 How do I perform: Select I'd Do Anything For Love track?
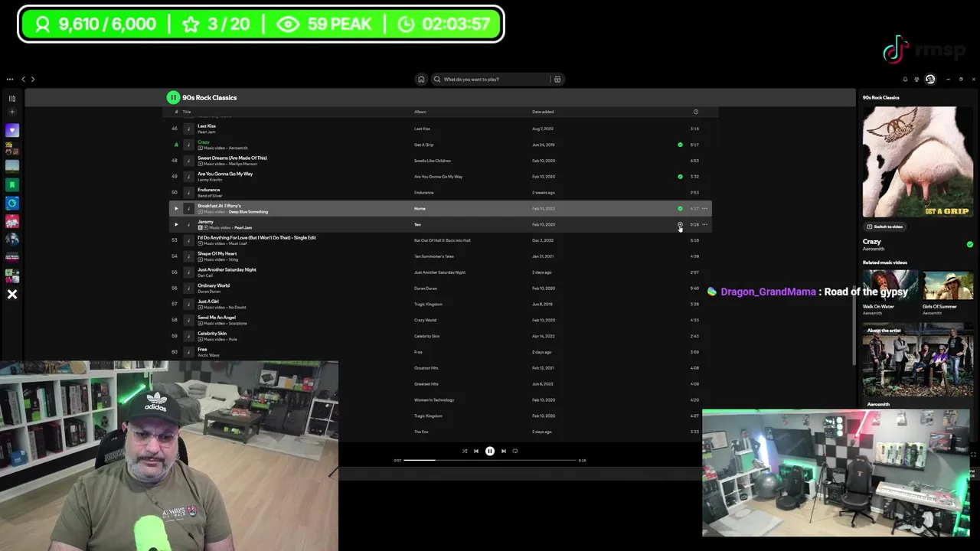(256, 237)
